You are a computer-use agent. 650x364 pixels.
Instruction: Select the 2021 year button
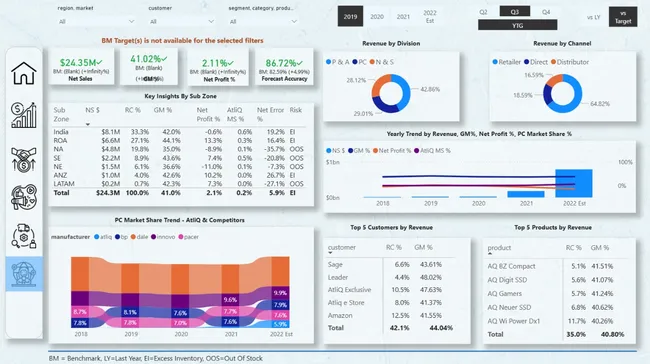403,17
